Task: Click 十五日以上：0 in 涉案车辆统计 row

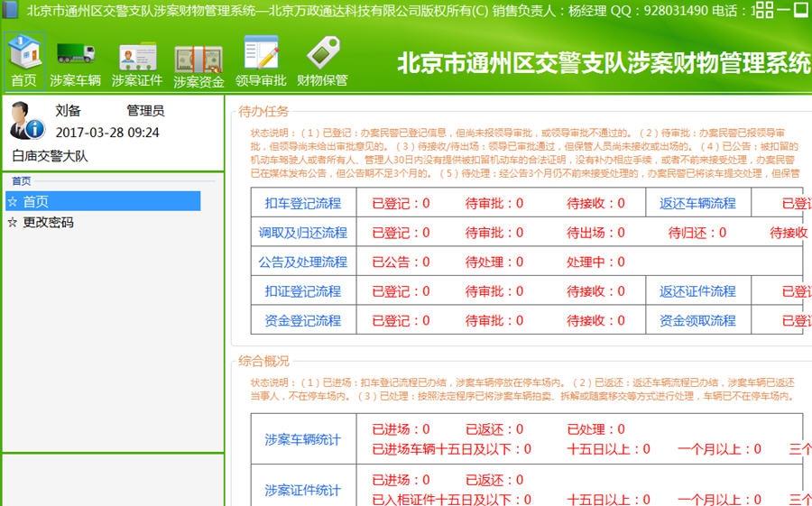Action: (608, 449)
